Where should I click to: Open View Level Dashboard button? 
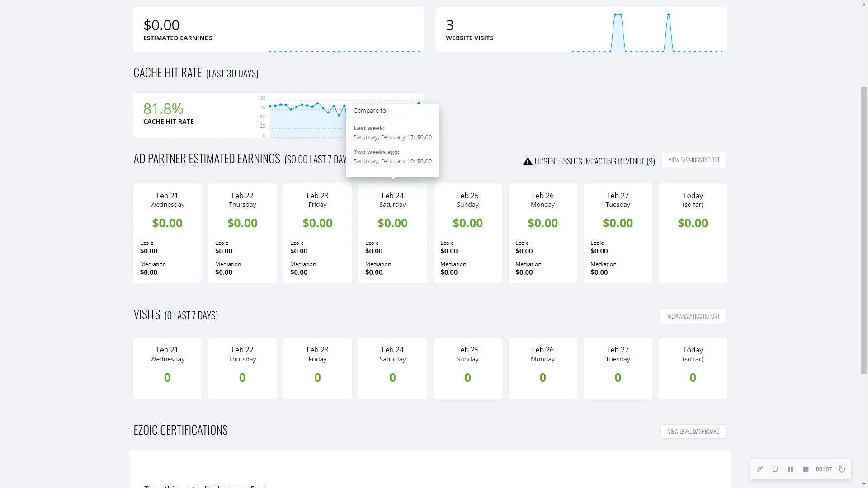(693, 432)
